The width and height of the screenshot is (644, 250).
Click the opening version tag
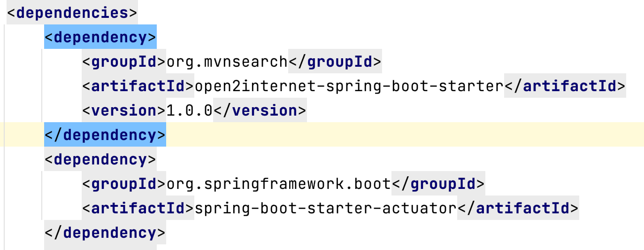(x=124, y=110)
